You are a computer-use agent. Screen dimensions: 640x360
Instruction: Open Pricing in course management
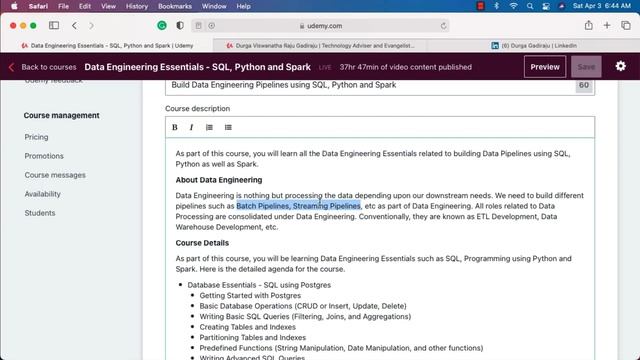pyautogui.click(x=36, y=137)
